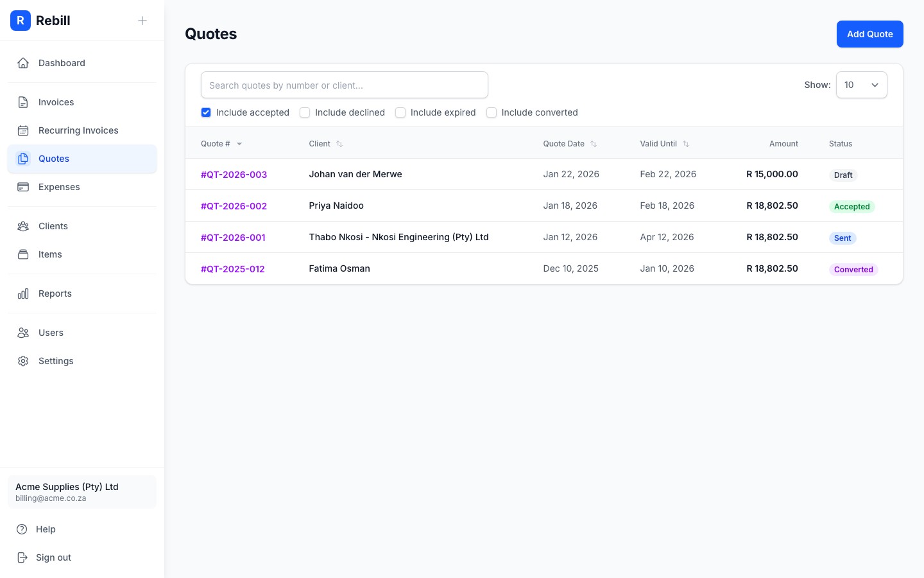Open the Show results count dropdown
The width and height of the screenshot is (924, 578).
tap(861, 85)
